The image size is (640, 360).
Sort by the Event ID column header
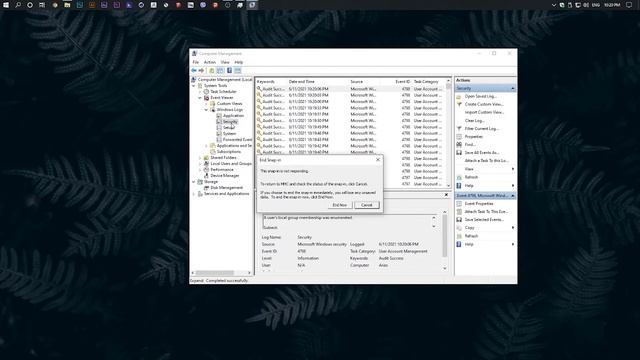coord(402,82)
